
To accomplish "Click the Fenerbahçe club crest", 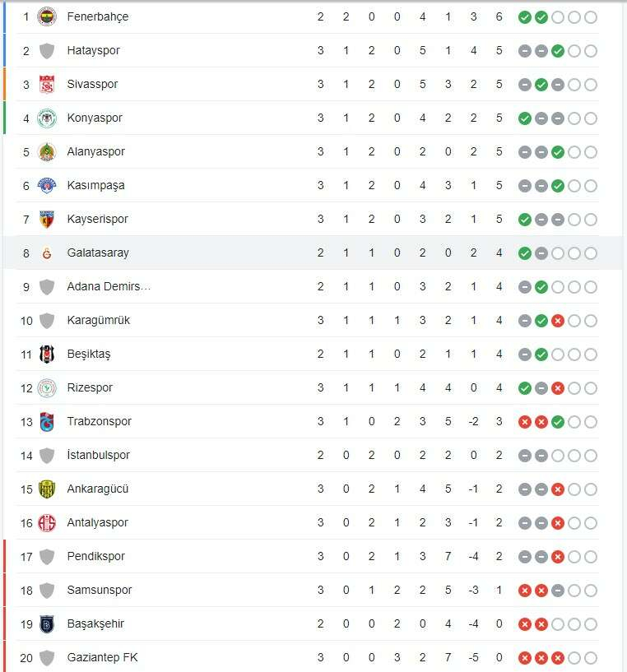I will (x=47, y=16).
